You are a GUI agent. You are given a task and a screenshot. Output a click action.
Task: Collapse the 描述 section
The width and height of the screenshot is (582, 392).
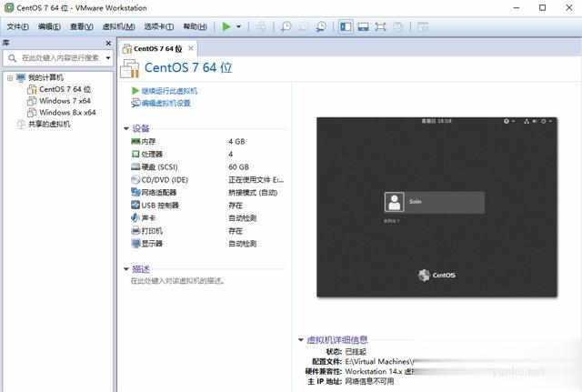[x=126, y=269]
